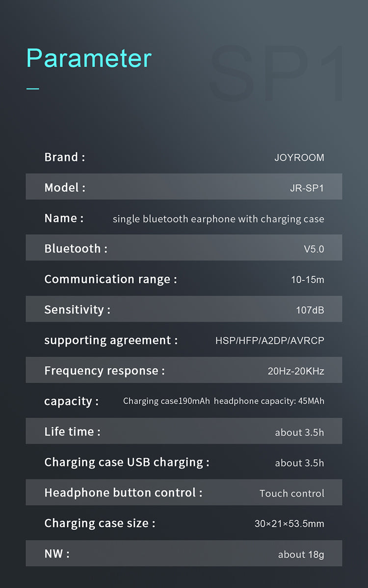Screen dimensions: 368x588
Task: Click the "Touch control" value
Action: pyautogui.click(x=291, y=493)
